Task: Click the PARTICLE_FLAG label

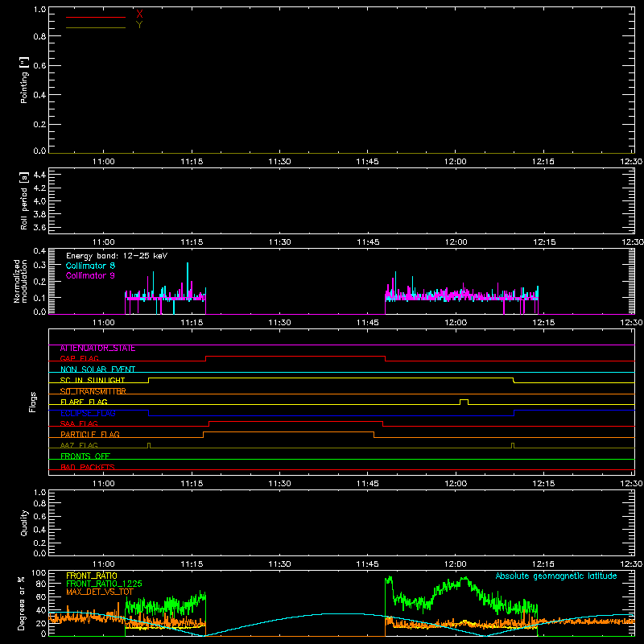Action: [x=90, y=435]
